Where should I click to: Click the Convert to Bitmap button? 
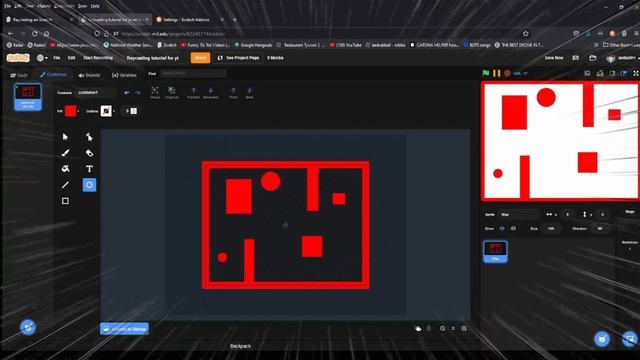point(124,329)
